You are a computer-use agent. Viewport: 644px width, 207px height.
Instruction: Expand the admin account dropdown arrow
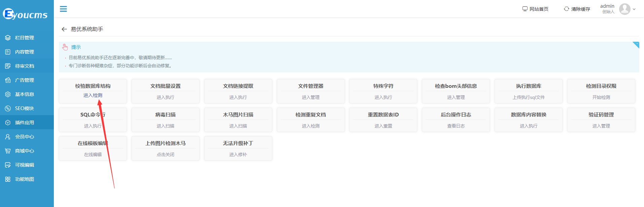coord(634,9)
